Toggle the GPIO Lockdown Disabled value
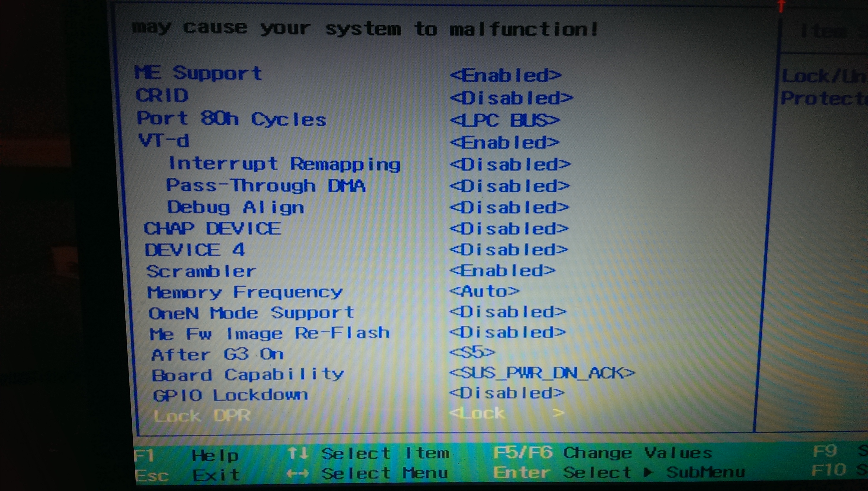The height and width of the screenshot is (491, 868). click(x=507, y=393)
